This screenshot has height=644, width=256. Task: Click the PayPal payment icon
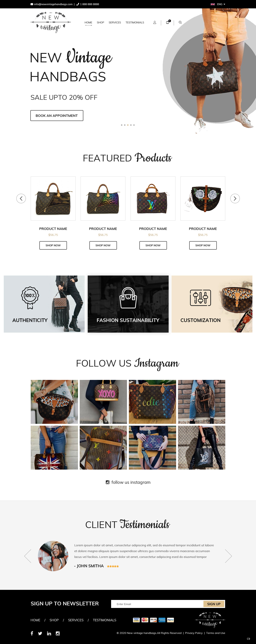[x=170, y=620]
